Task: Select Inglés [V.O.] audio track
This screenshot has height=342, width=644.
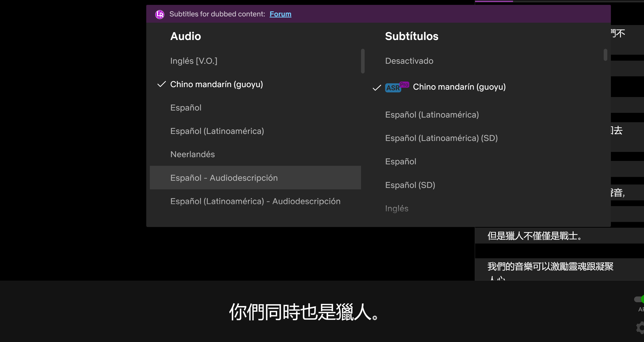Action: click(194, 61)
